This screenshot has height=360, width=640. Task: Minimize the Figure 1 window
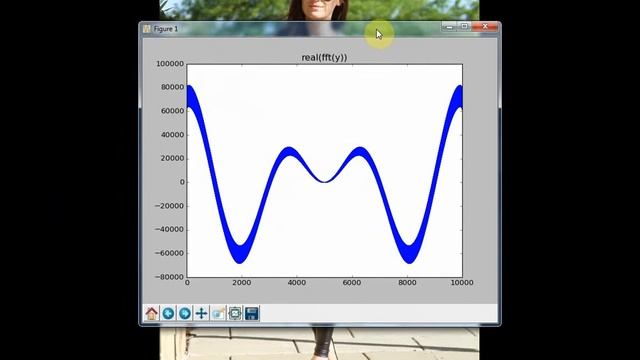(449, 27)
